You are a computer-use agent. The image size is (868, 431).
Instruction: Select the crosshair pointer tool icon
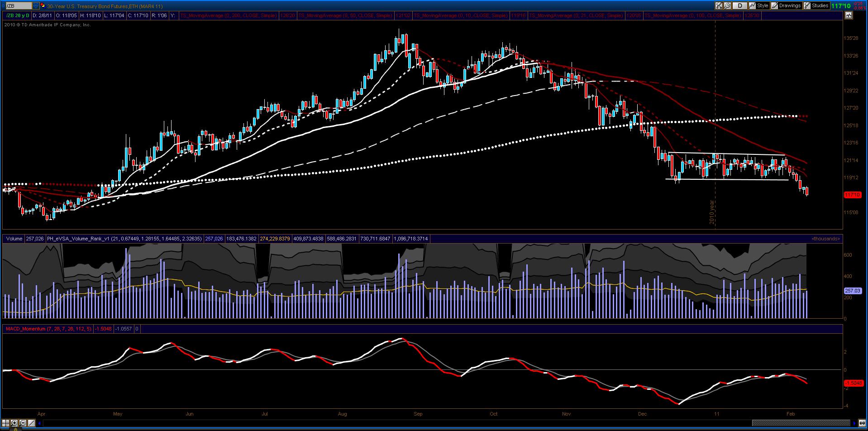pyautogui.click(x=6, y=423)
